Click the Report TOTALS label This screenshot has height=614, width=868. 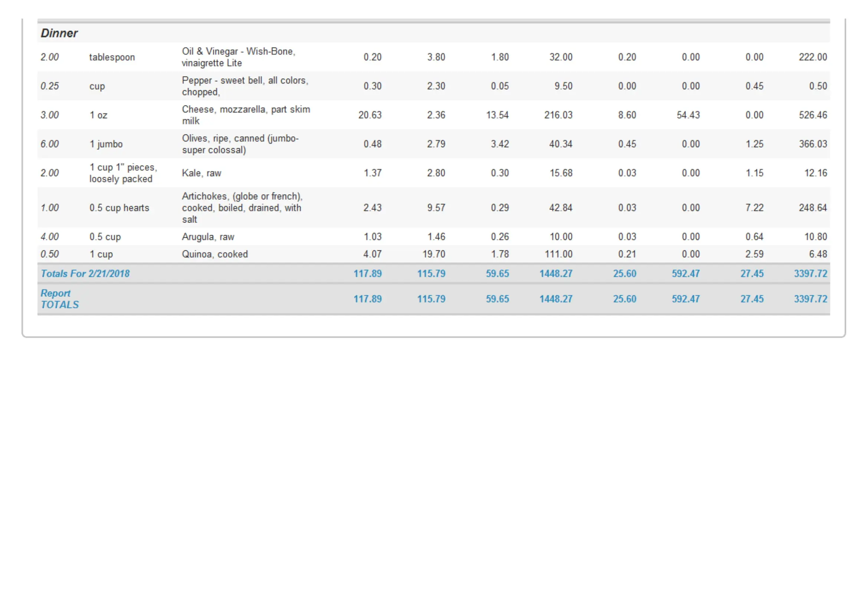pyautogui.click(x=60, y=299)
